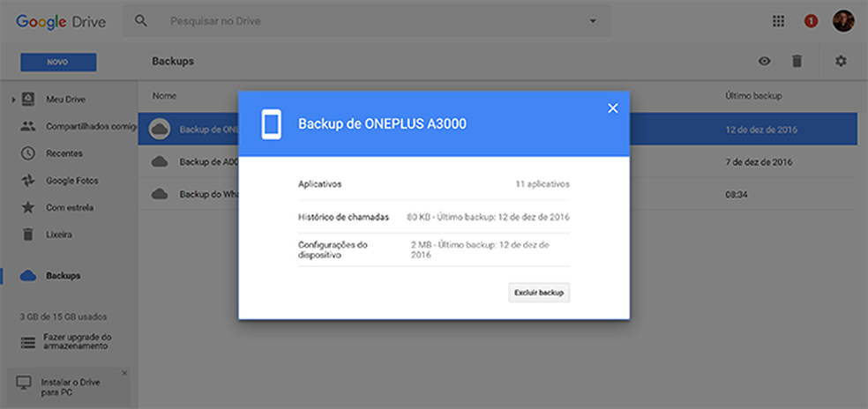Viewport: 868px width, 409px height.
Task: Click Instalar o Drive para PC
Action: pyautogui.click(x=71, y=388)
